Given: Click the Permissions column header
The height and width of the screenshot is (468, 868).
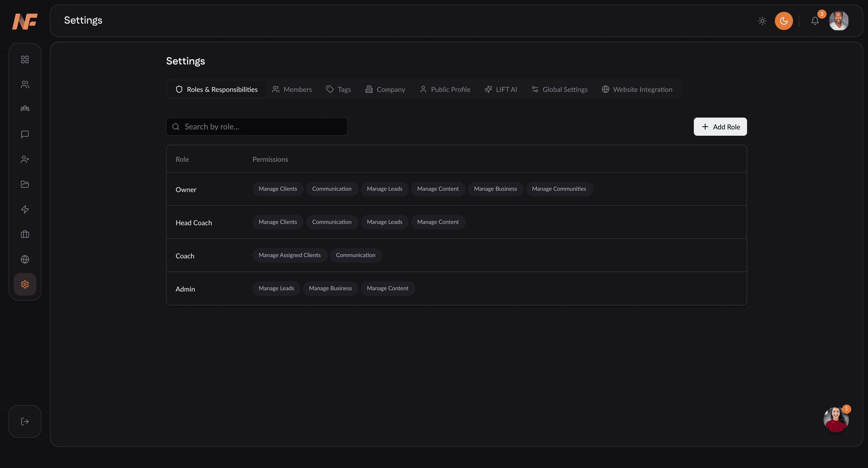Looking at the screenshot, I should coord(270,159).
